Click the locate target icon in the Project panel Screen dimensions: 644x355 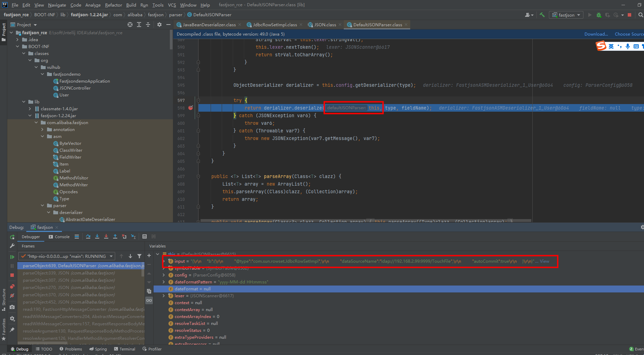tap(130, 25)
